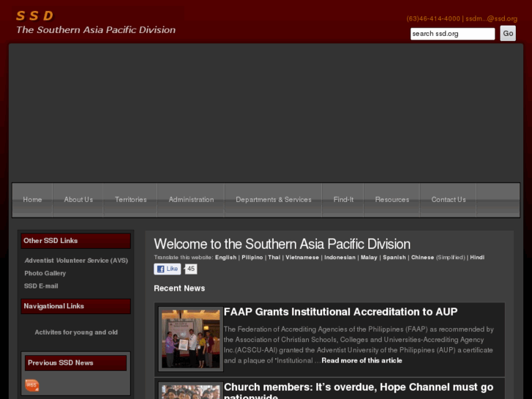The image size is (532, 399).
Task: Open the Resources menu
Action: tap(392, 200)
